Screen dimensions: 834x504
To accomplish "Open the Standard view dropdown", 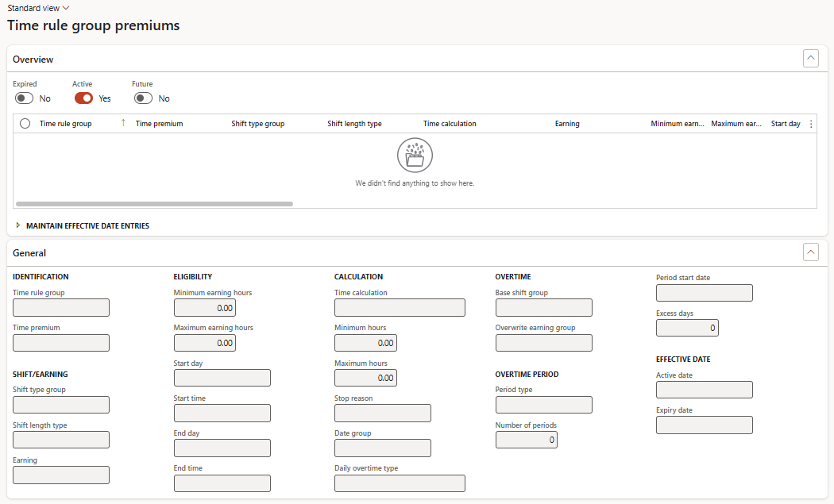I will click(38, 8).
